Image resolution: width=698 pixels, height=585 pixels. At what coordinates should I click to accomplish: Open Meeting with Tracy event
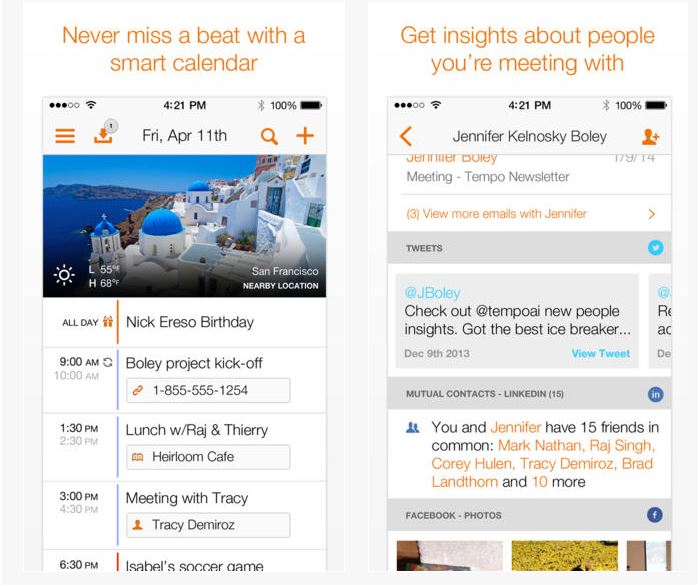pos(187,498)
